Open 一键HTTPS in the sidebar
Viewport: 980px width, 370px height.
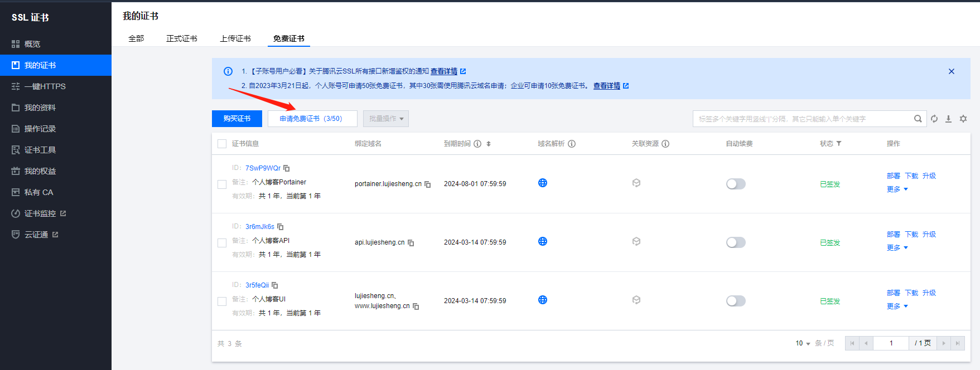point(56,86)
